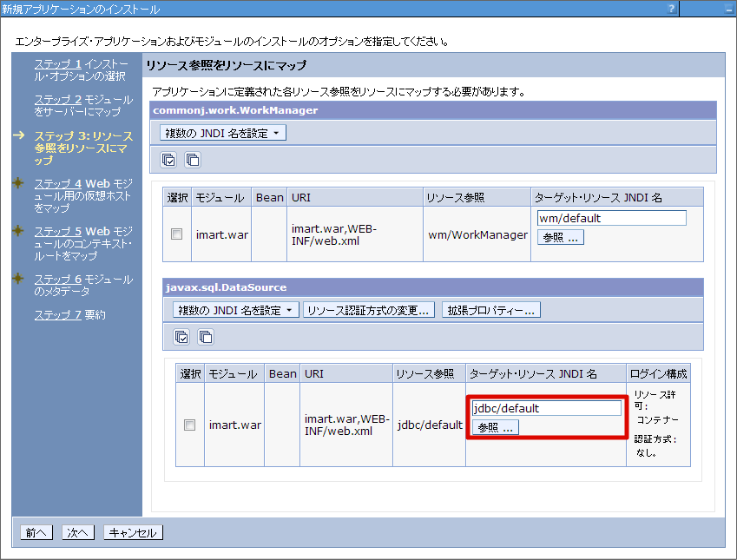Open ステップ 4 Web モジュール用の仮想ホストをマップ

coord(83,195)
